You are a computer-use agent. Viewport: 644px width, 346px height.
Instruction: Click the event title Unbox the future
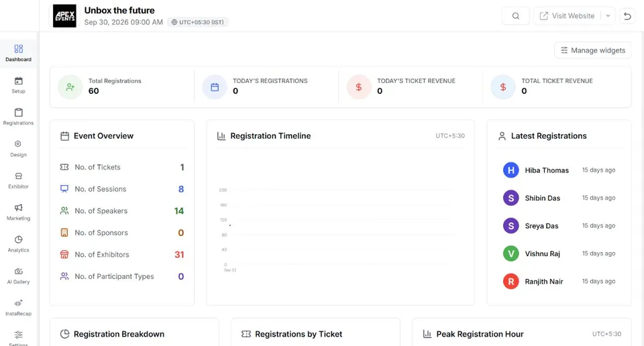(119, 10)
